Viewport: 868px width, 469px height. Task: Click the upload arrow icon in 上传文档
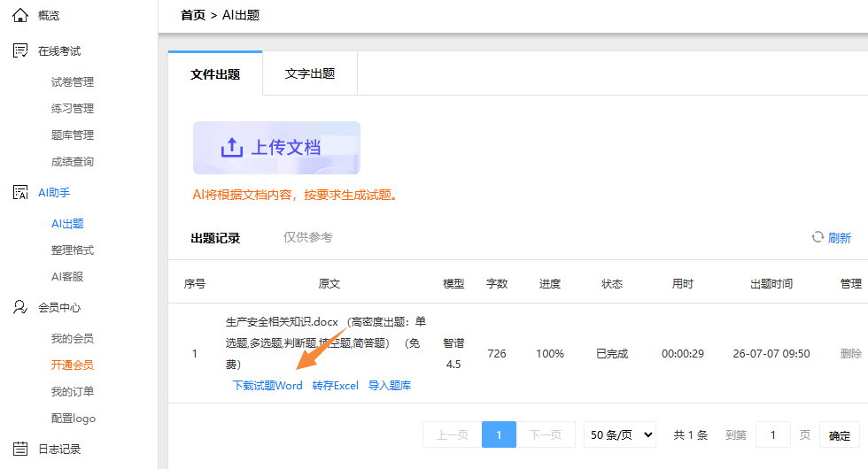[231, 147]
